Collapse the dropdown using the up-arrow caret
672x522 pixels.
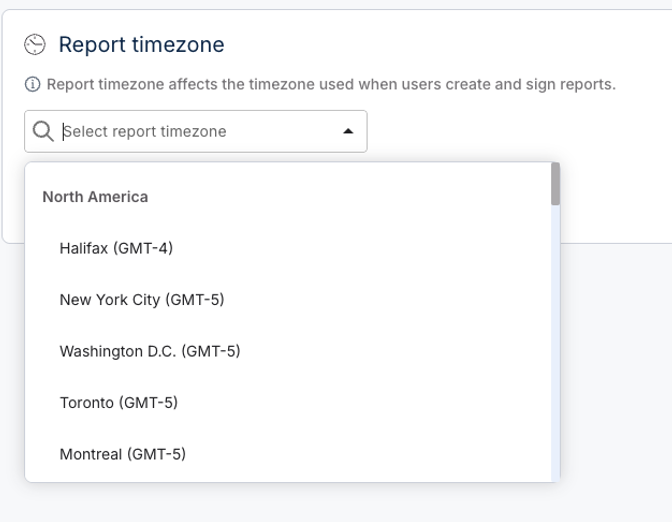tap(348, 131)
